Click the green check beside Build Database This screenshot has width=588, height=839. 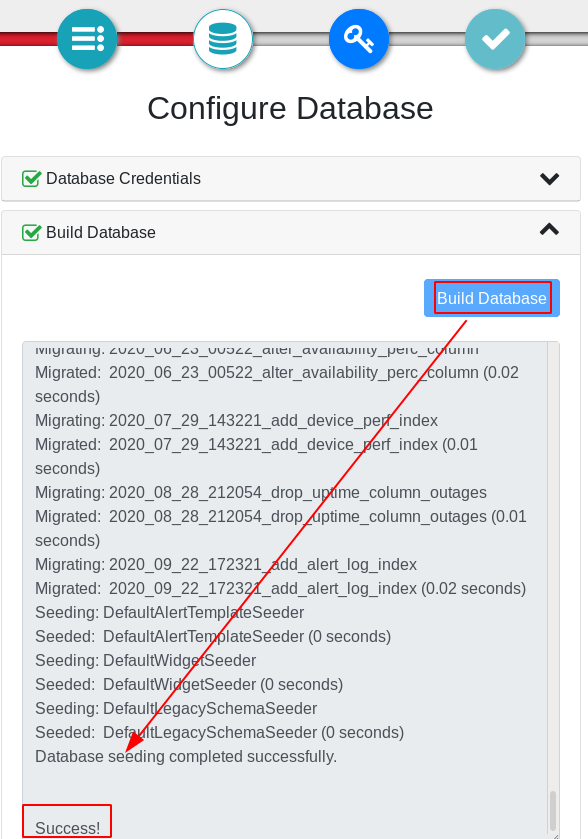(31, 232)
